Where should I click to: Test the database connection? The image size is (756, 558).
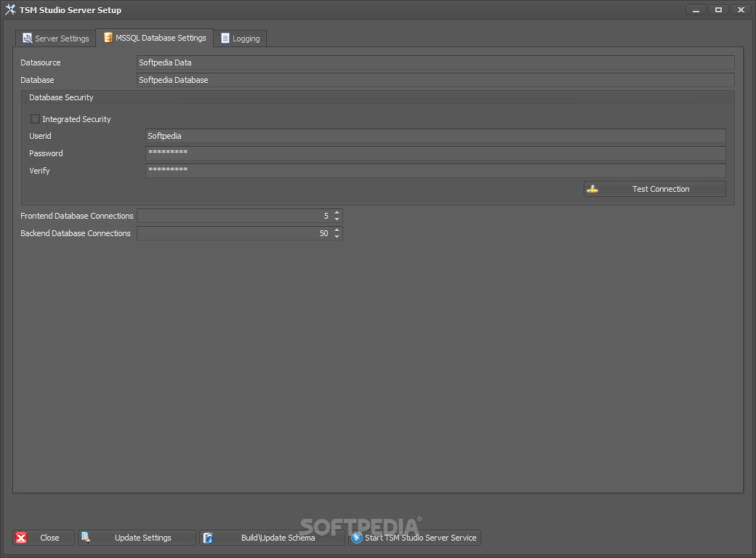(x=654, y=189)
